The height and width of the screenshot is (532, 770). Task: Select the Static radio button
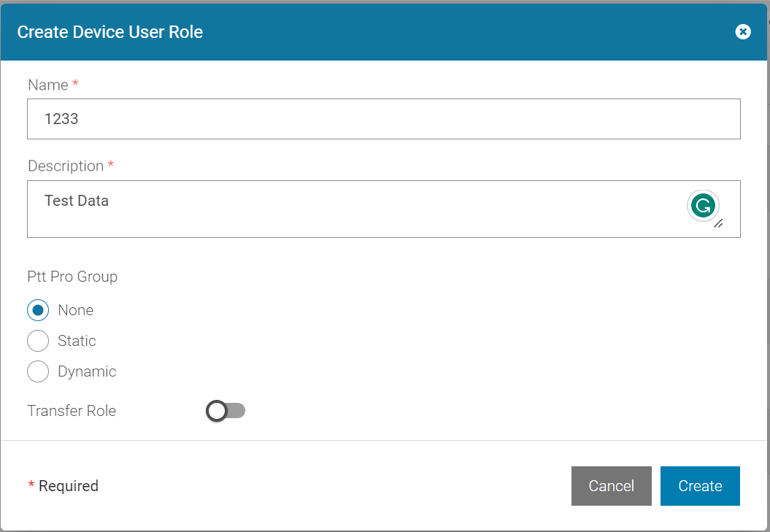38,341
